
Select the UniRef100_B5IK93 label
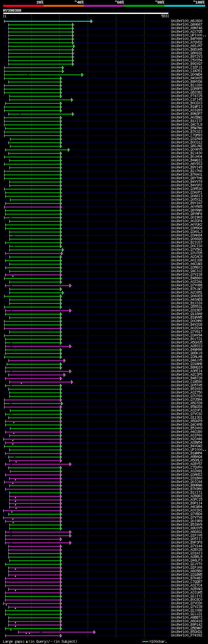pos(186,389)
